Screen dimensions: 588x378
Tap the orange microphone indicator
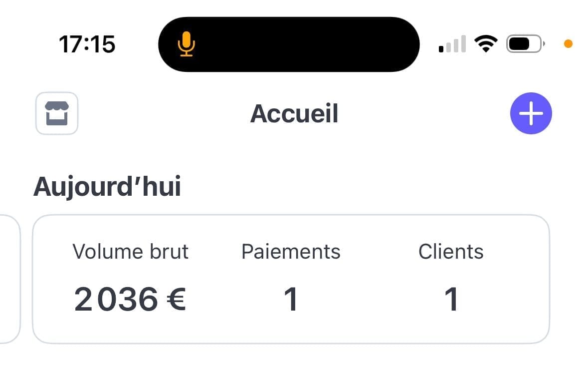pos(186,44)
